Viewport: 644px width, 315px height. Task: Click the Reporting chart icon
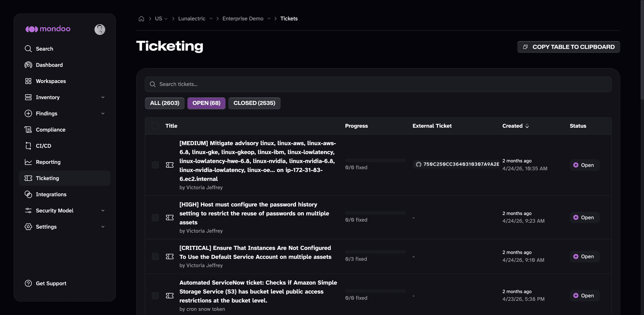(28, 162)
